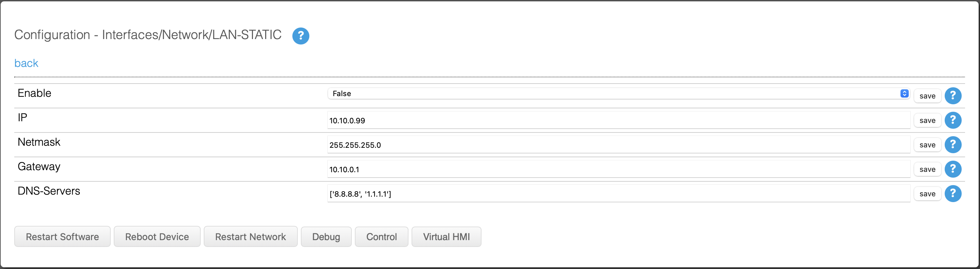Click the Restart Network button

(x=250, y=237)
